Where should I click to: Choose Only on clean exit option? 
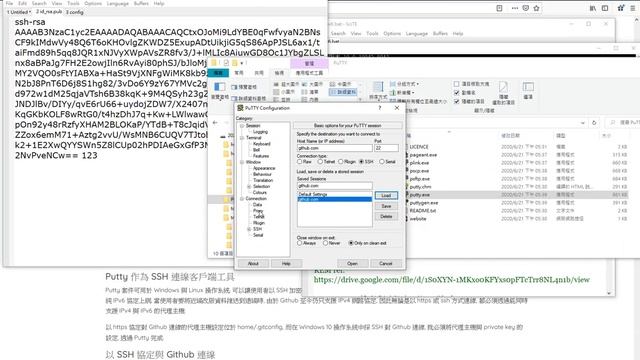pyautogui.click(x=351, y=243)
